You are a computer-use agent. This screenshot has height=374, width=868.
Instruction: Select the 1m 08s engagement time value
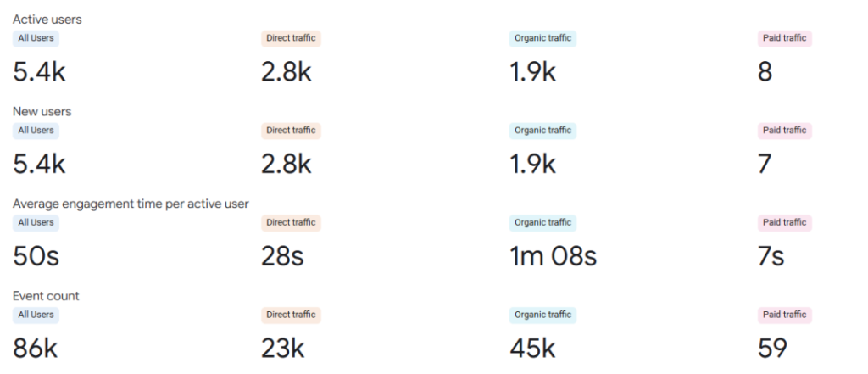point(553,255)
